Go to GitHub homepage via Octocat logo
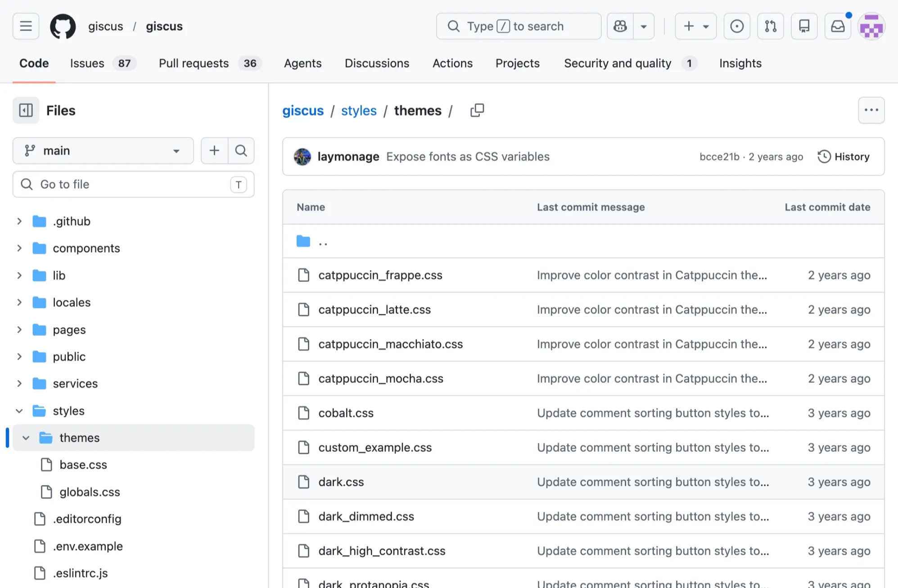This screenshot has height=588, width=898. click(63, 26)
